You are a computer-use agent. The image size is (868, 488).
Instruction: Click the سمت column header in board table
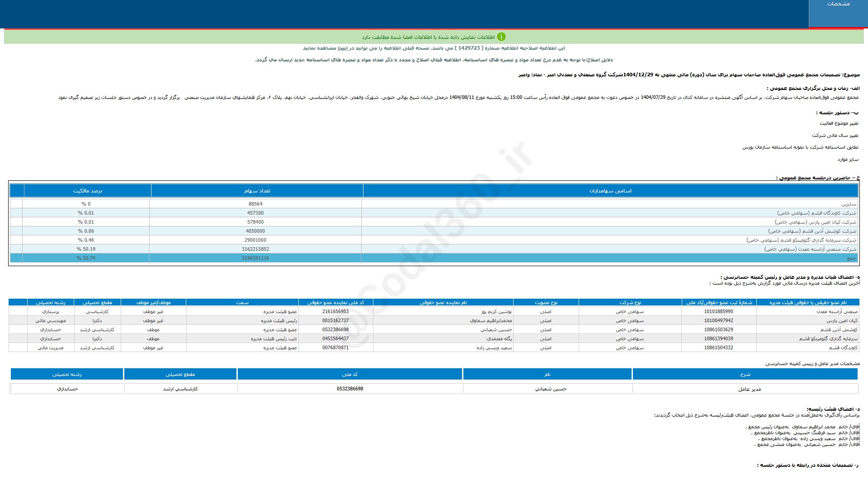pos(242,303)
